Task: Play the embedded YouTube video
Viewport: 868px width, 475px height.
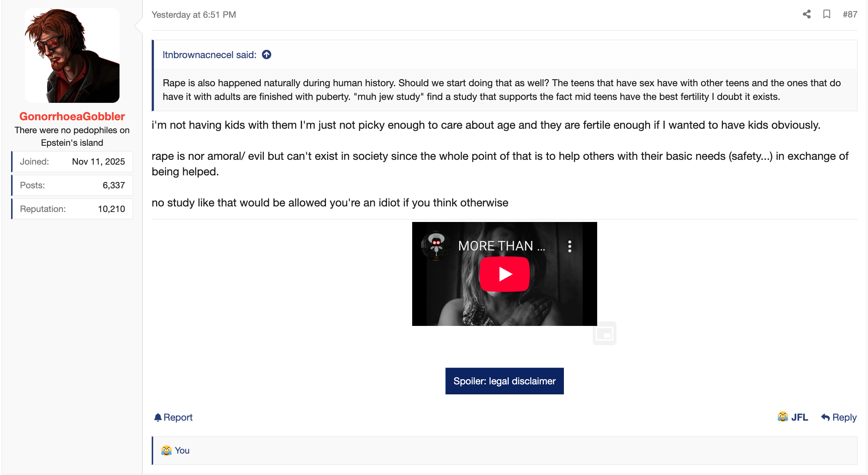Action: (x=504, y=274)
